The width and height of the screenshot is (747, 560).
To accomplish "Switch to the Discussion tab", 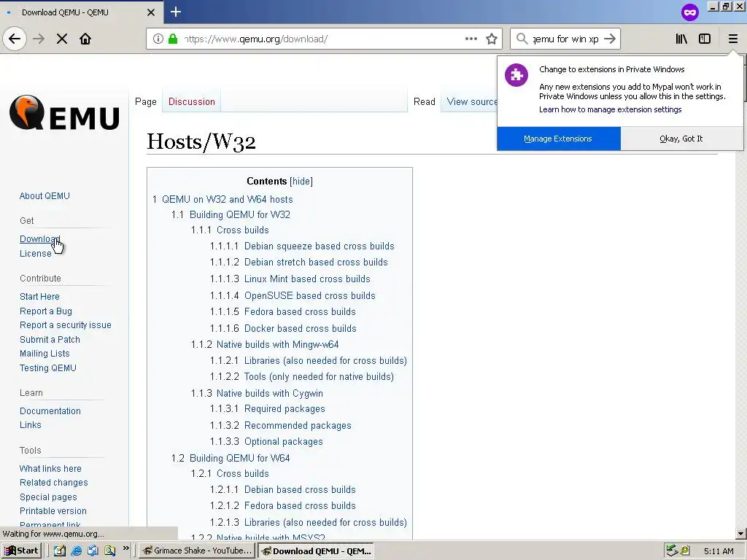I will (x=192, y=101).
